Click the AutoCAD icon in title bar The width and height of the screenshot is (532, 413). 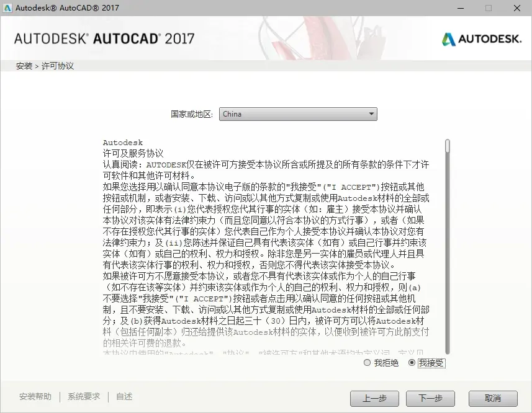click(7, 8)
